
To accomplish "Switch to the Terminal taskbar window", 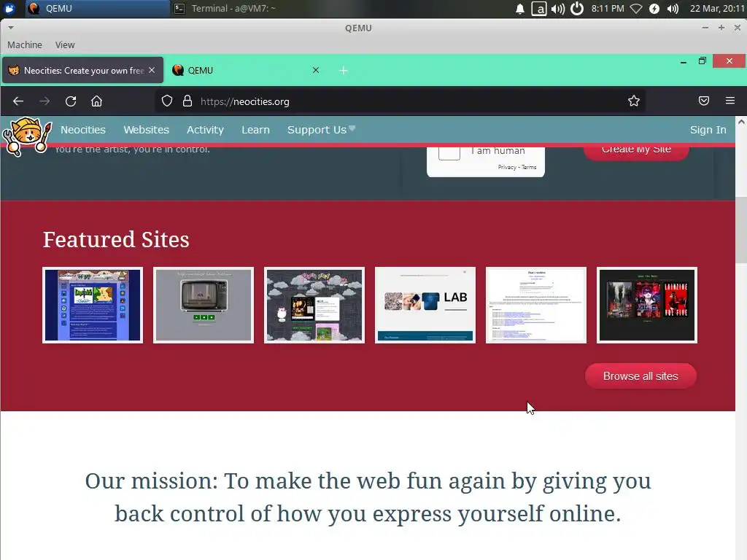I will tap(233, 9).
